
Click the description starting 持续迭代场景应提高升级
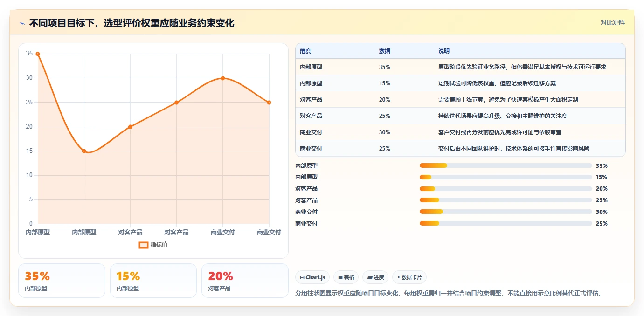503,116
